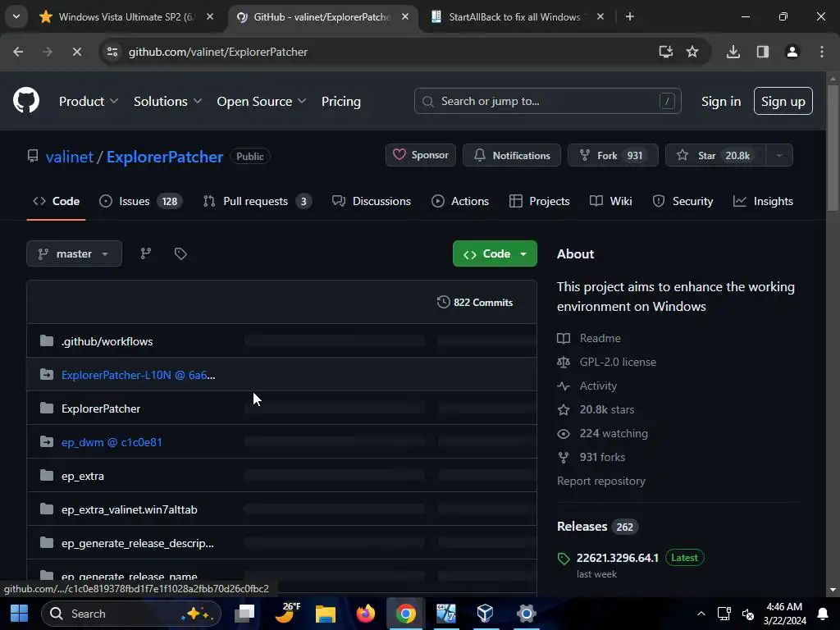
Task: Click the Notifications button
Action: 512,155
